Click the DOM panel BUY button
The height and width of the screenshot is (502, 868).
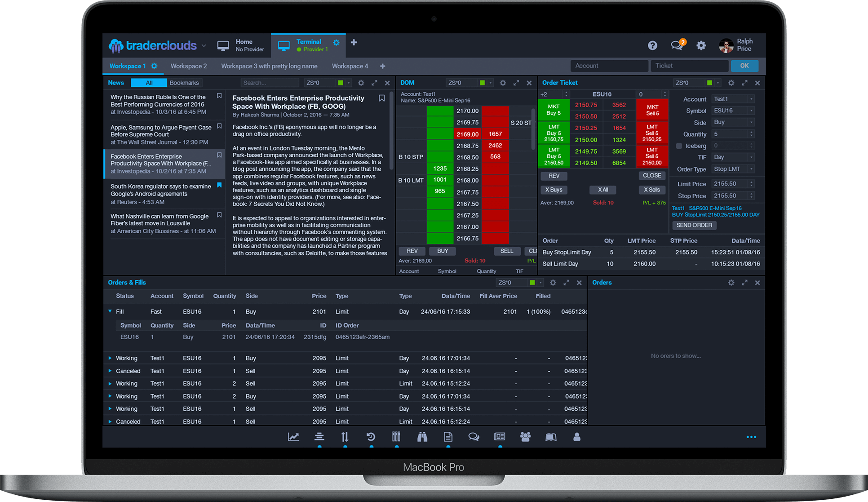click(443, 251)
